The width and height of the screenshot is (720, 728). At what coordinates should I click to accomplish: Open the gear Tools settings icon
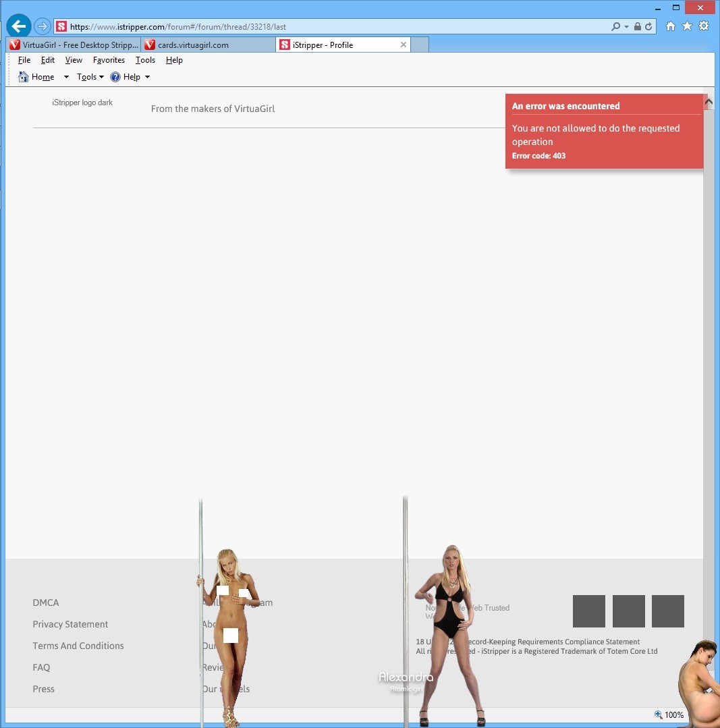(x=704, y=26)
